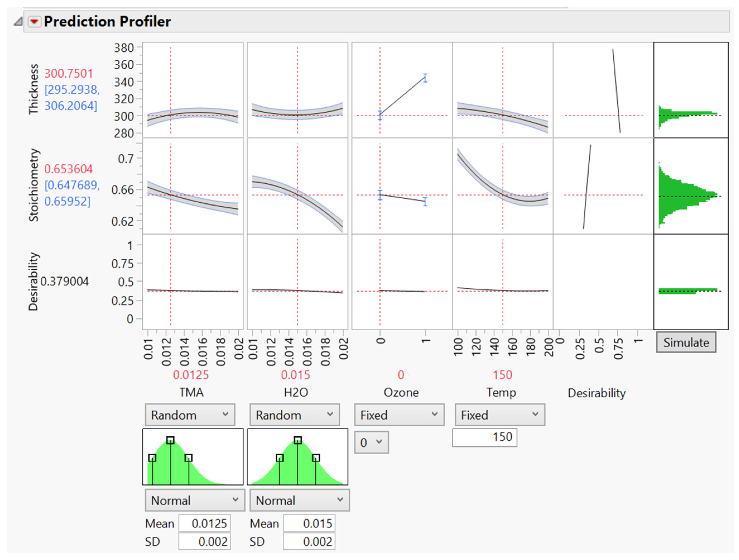Click the Simulate button
This screenshot has width=739, height=560.
(x=687, y=342)
